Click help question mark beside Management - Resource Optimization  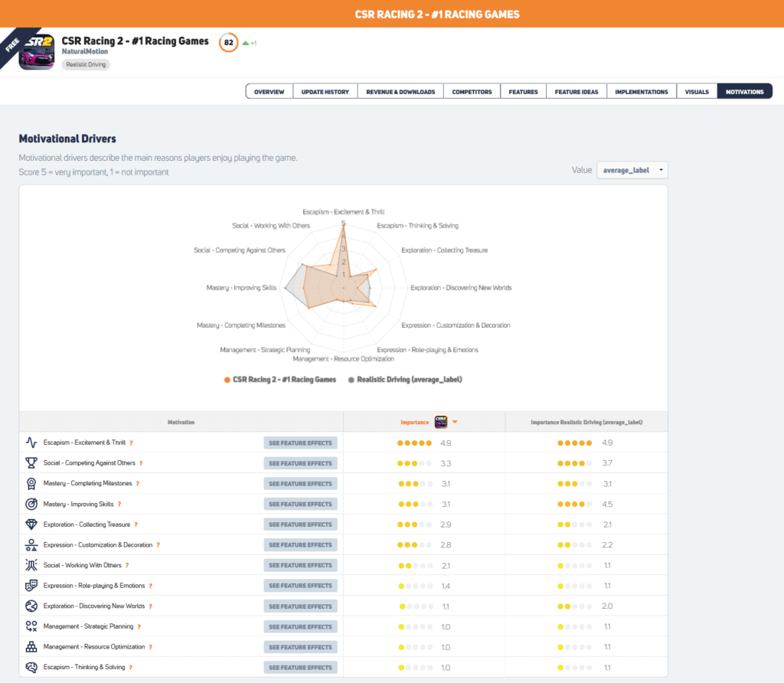pyautogui.click(x=151, y=648)
